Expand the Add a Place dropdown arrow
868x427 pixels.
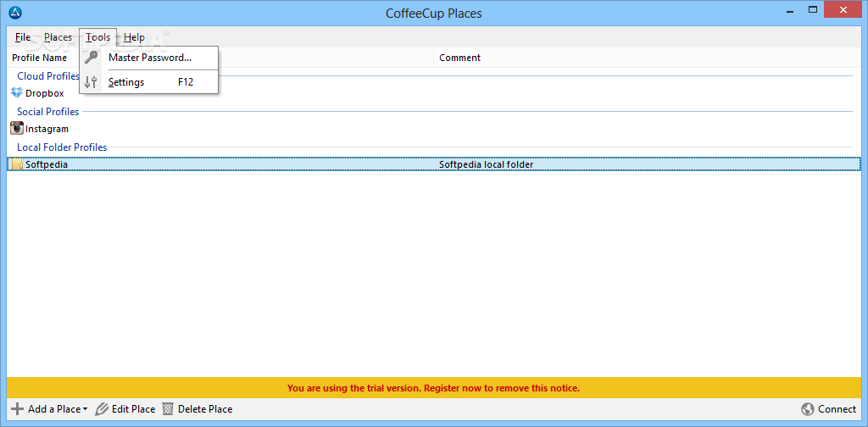tap(86, 410)
